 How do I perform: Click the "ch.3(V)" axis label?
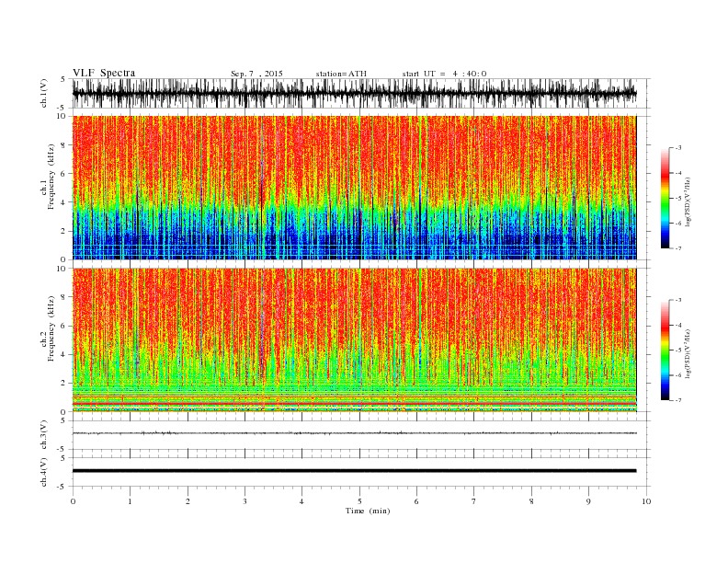(44, 435)
